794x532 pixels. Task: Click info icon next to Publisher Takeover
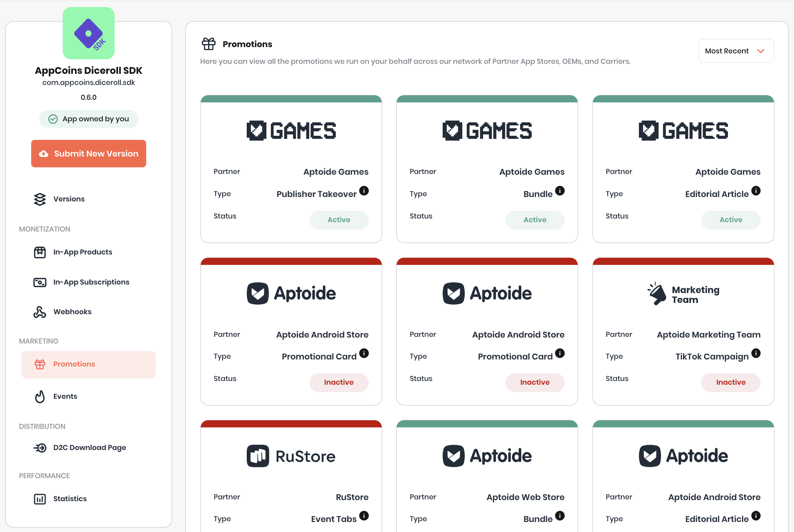tap(364, 191)
